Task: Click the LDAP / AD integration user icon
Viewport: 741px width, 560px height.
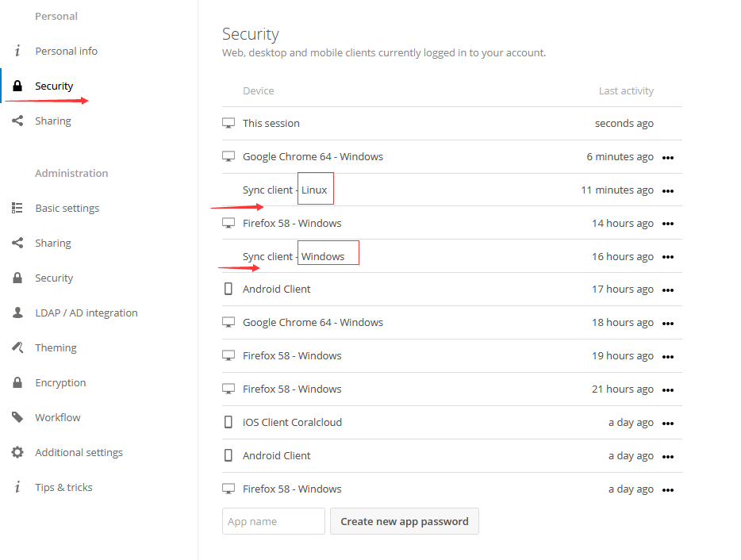Action: point(17,313)
